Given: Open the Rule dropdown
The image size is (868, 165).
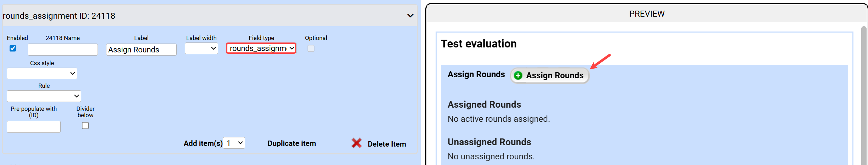Looking at the screenshot, I should click(44, 96).
